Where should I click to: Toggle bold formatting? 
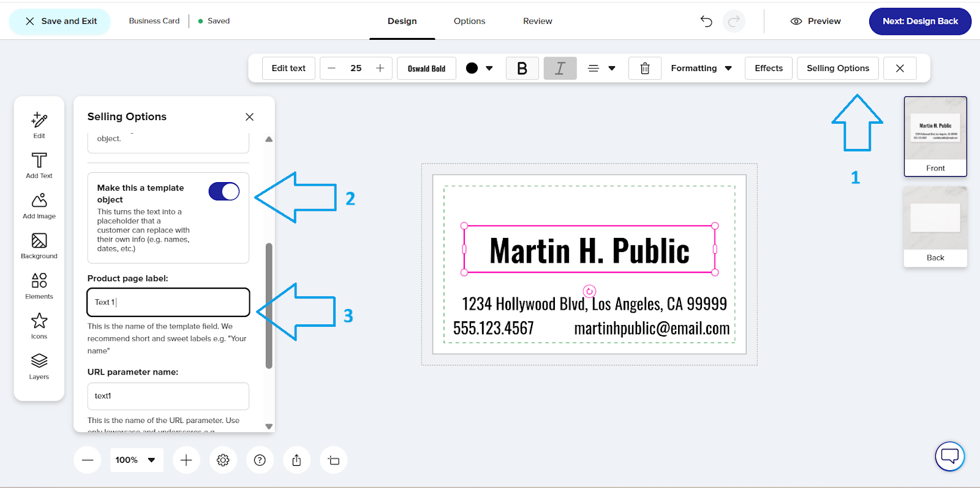[522, 69]
